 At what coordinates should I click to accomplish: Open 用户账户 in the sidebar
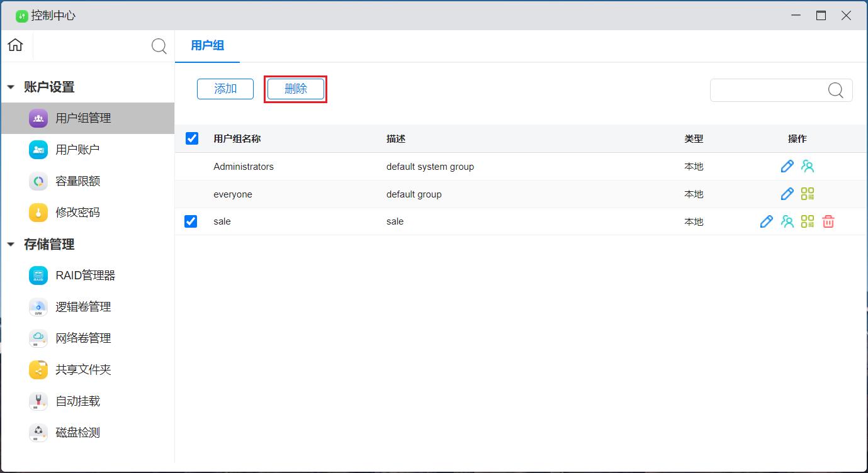click(x=77, y=150)
